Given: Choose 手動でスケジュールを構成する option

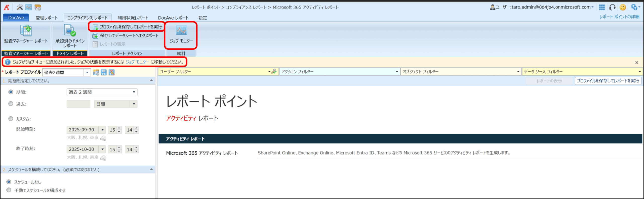Looking at the screenshot, I should coord(9,190).
